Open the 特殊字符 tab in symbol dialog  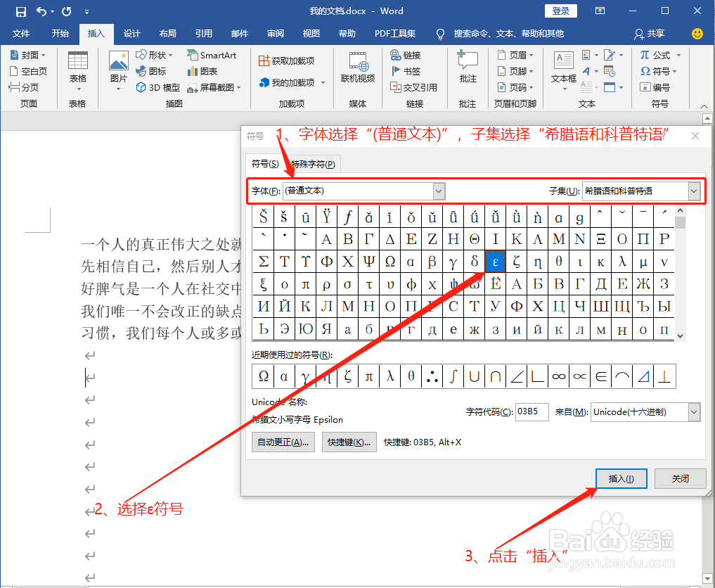[x=313, y=164]
